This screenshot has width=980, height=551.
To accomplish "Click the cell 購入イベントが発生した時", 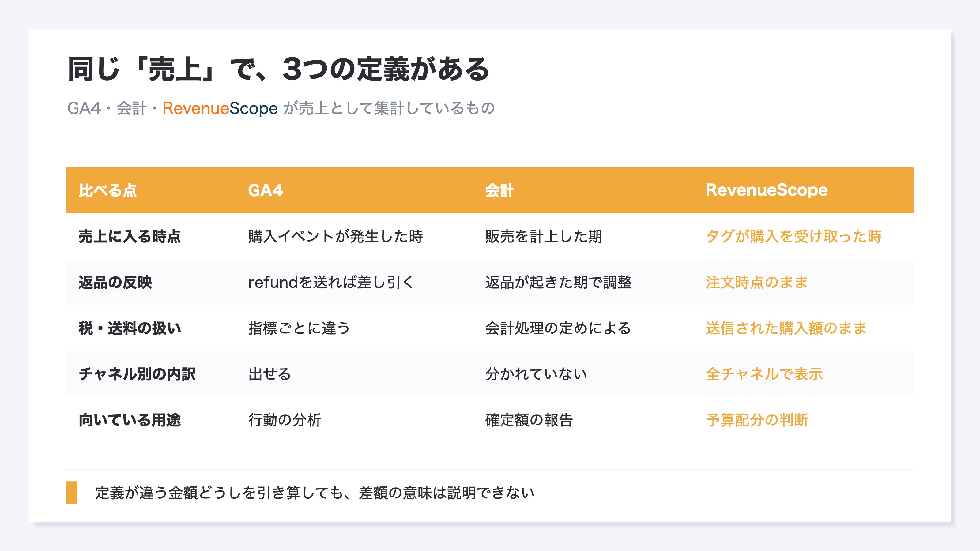I will (336, 236).
